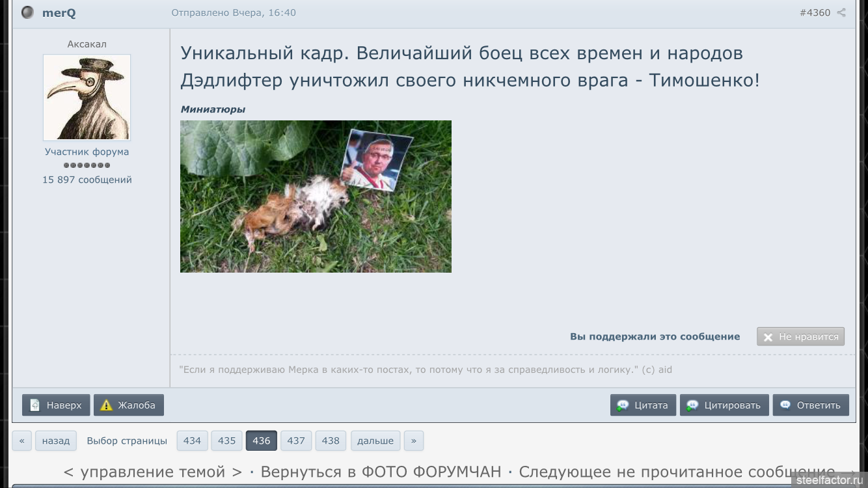The width and height of the screenshot is (868, 488).
Task: Click the 'Цитировать' button
Action: (724, 405)
